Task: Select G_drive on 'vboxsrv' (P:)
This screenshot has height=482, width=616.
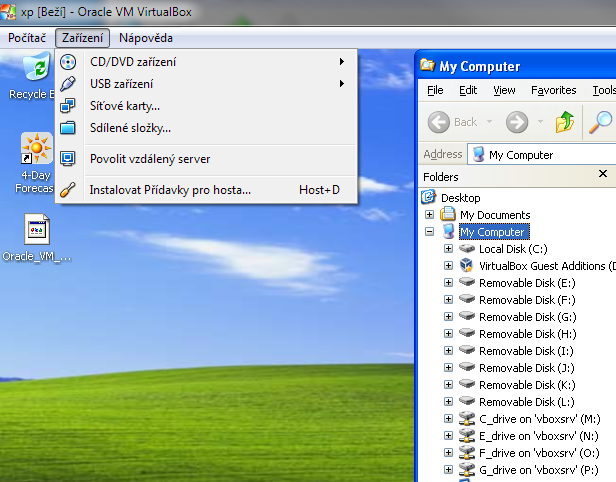Action: click(539, 470)
